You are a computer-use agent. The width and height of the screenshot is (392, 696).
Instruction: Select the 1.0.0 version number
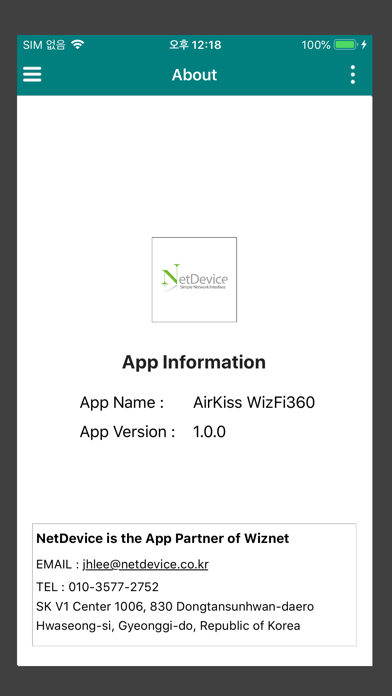point(209,431)
